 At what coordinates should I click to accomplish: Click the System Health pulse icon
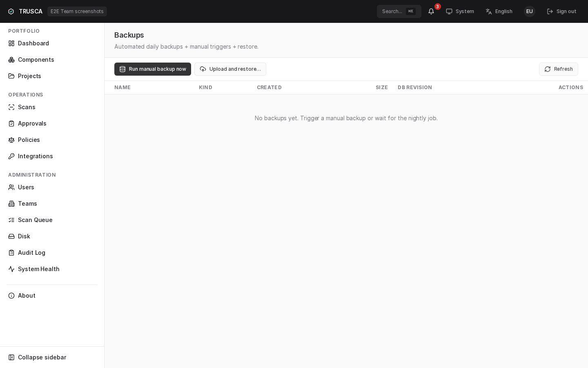11,269
